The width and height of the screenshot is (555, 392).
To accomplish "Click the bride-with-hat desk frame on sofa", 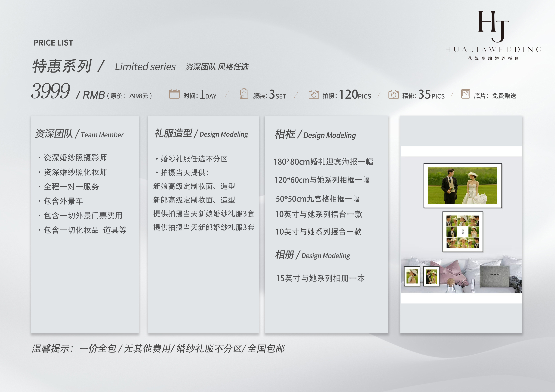I will (412, 276).
